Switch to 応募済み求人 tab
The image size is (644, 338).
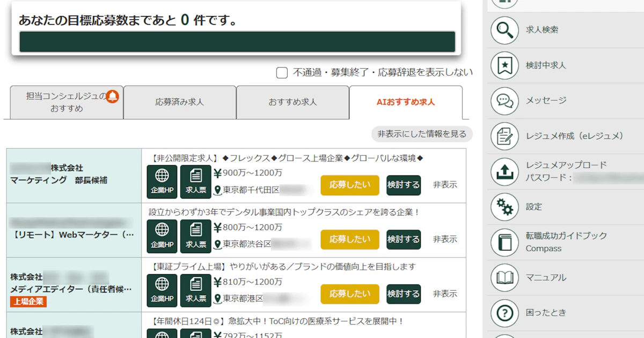180,102
